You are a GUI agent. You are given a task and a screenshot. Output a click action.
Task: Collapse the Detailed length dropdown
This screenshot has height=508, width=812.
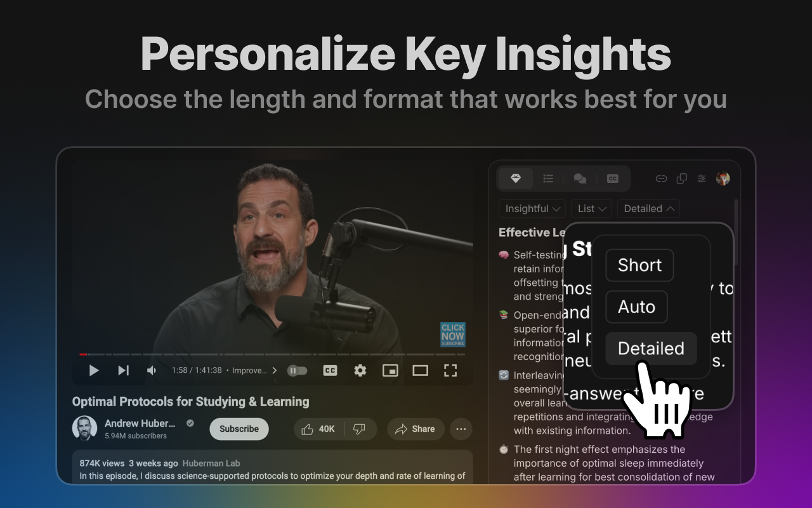[648, 208]
